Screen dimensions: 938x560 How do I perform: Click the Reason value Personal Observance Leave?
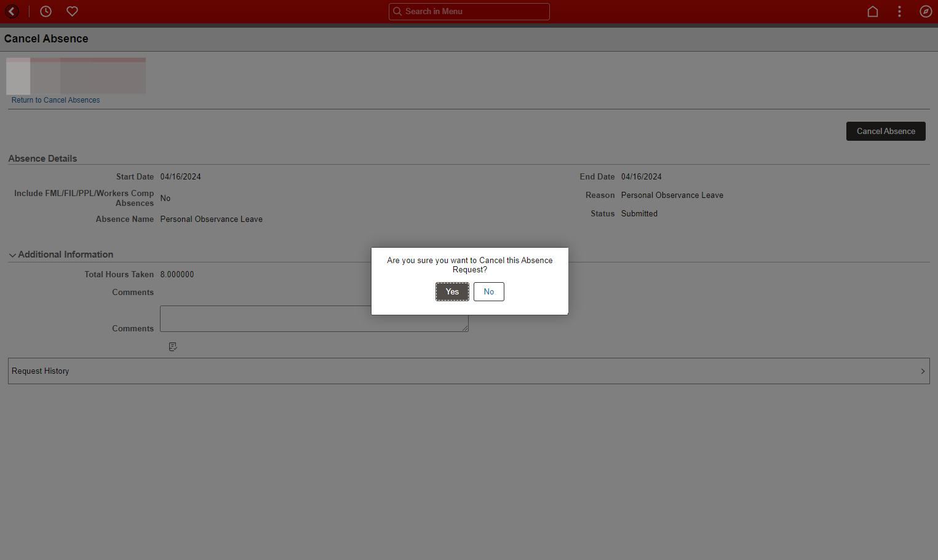[x=672, y=195]
